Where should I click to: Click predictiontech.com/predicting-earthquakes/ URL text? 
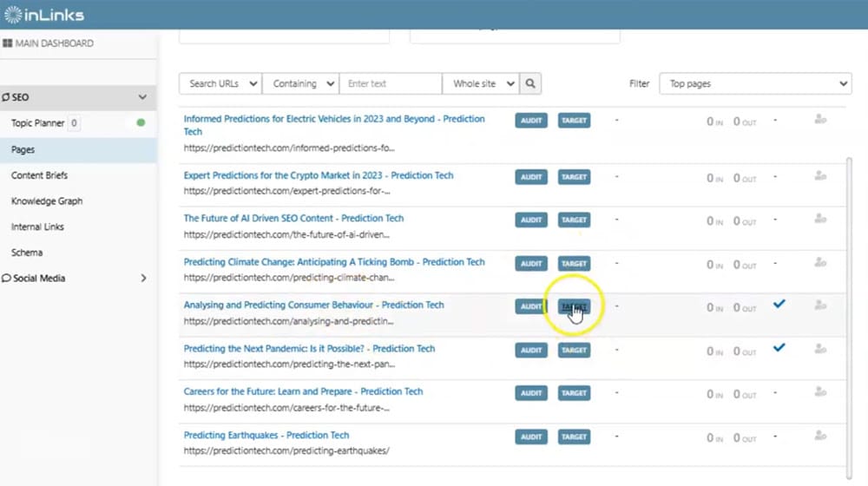click(x=286, y=451)
